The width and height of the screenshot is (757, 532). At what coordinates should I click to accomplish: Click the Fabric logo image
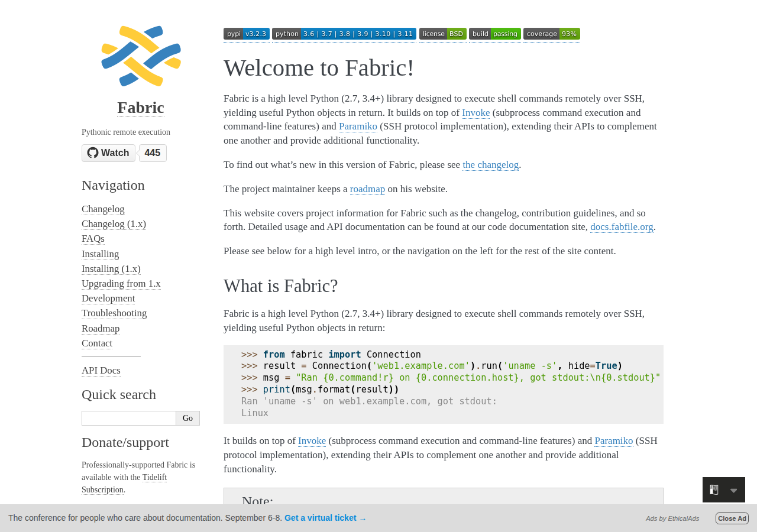tap(141, 56)
